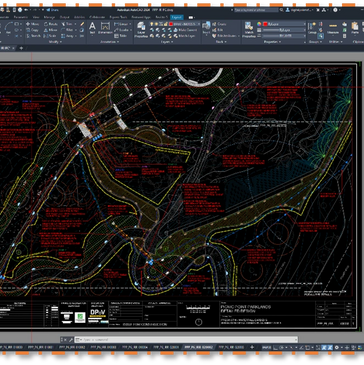Image resolution: width=364 pixels, height=365 pixels.
Task: Select the Copy tool
Action: [x=32, y=30]
